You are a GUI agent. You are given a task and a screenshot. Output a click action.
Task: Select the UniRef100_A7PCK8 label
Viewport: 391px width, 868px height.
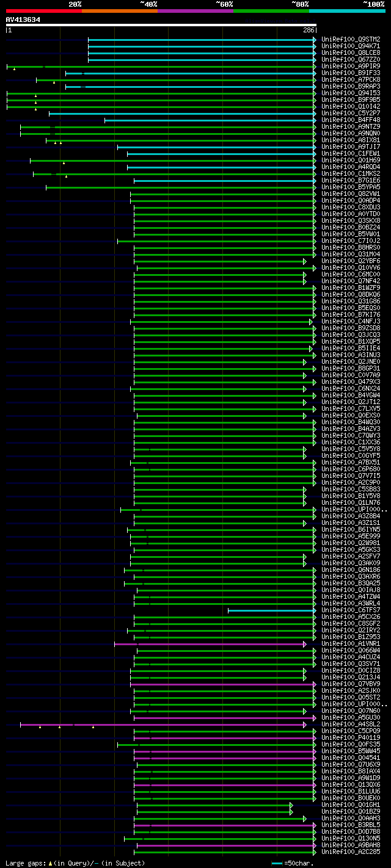tap(351, 80)
